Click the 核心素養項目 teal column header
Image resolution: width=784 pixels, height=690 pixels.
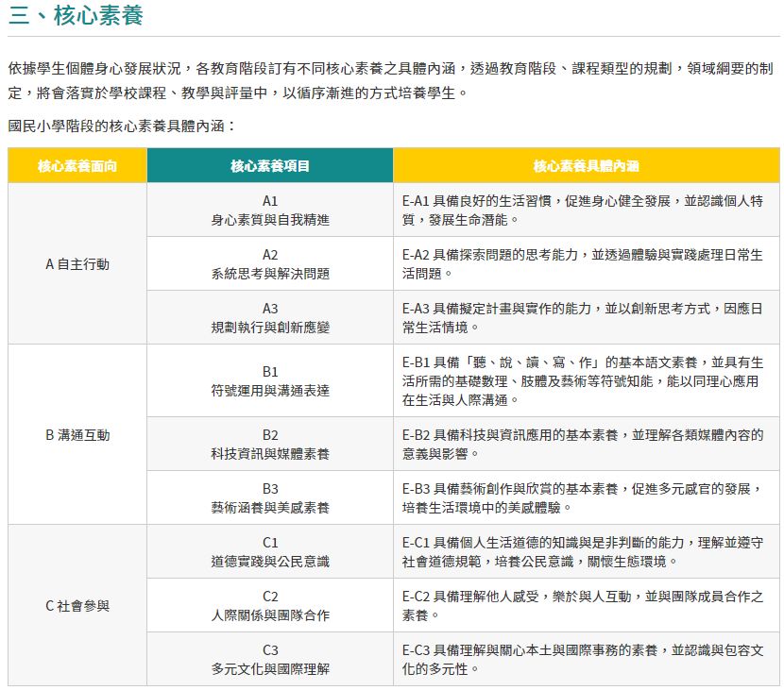tap(270, 165)
